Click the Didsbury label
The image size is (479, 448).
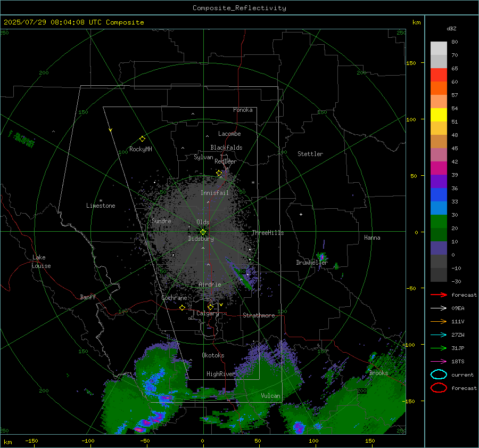tap(201, 239)
